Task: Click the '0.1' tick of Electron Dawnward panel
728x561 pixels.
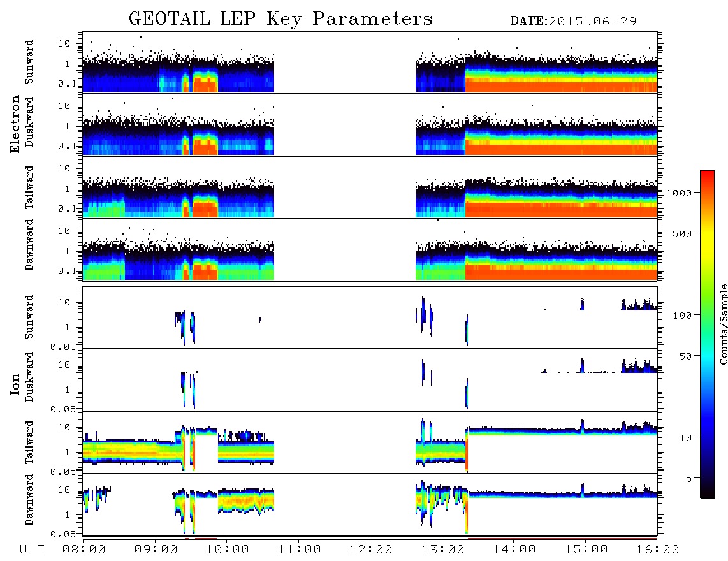Action: [x=67, y=271]
